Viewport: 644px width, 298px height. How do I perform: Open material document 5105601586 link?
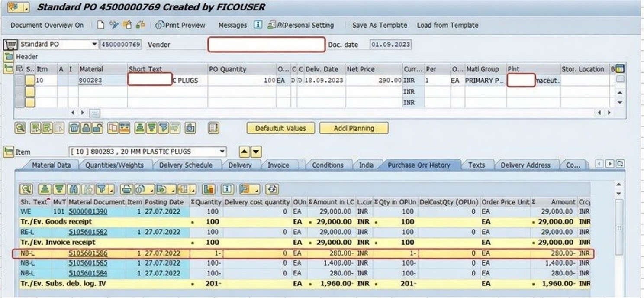[88, 253]
